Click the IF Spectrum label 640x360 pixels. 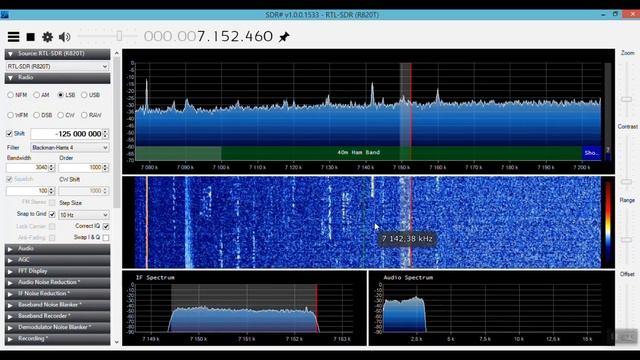pos(155,278)
